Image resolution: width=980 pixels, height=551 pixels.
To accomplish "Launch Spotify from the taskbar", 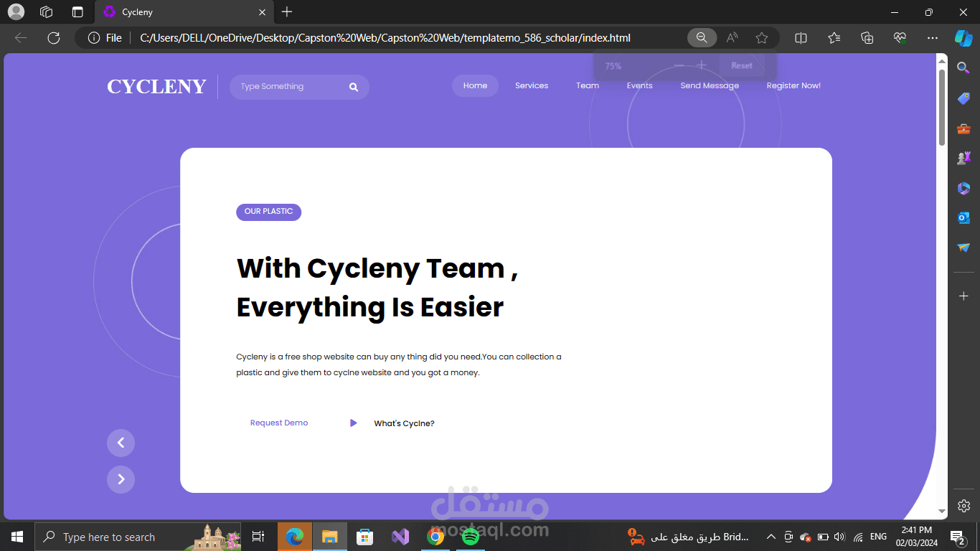I will [470, 536].
